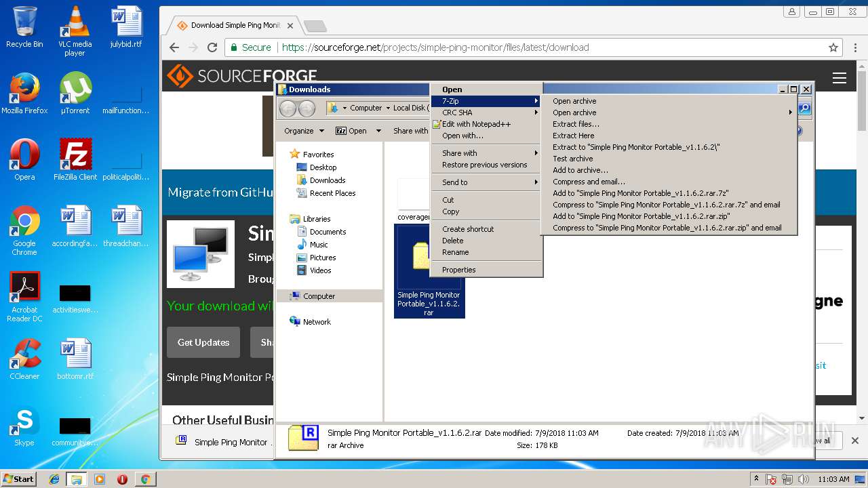Click Chrome address bar URL
This screenshot has width=868, height=488.
pos(435,47)
